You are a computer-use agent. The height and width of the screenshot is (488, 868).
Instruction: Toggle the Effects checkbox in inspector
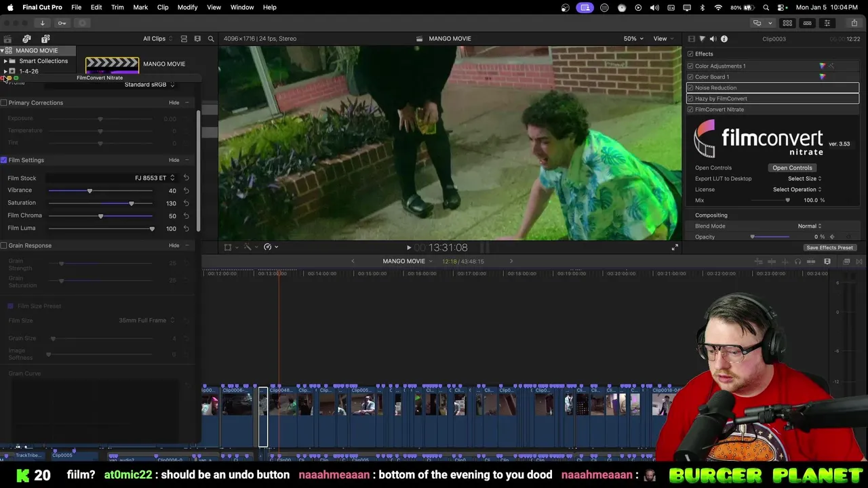690,54
